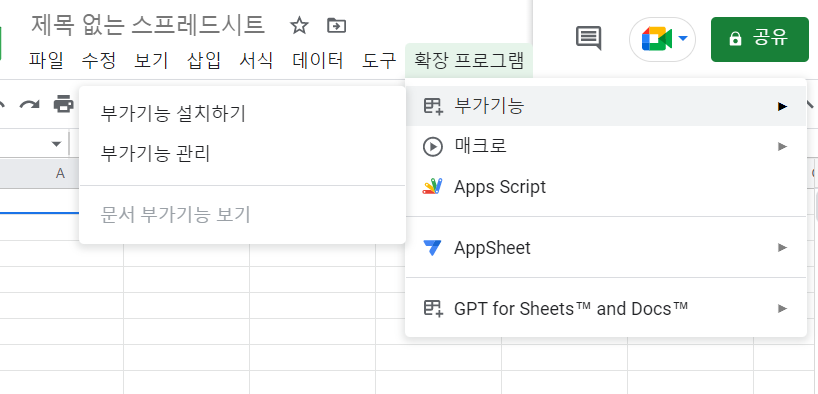Screen dimensions: 818x394
Task: Start a Google Meet call
Action: (x=656, y=39)
